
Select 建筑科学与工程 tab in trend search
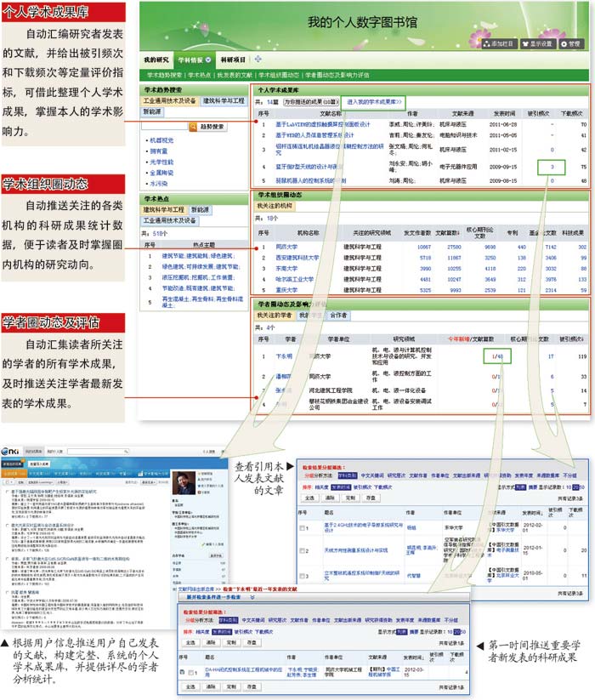tap(224, 101)
